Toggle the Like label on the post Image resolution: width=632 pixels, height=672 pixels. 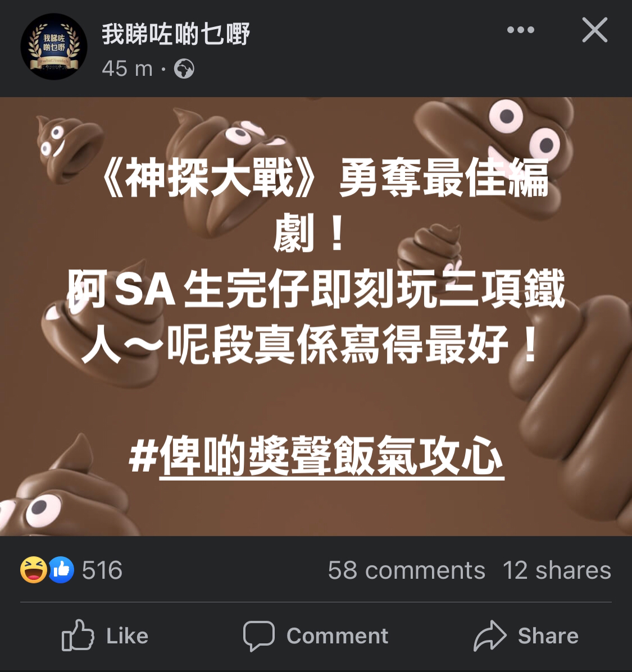[x=128, y=636]
